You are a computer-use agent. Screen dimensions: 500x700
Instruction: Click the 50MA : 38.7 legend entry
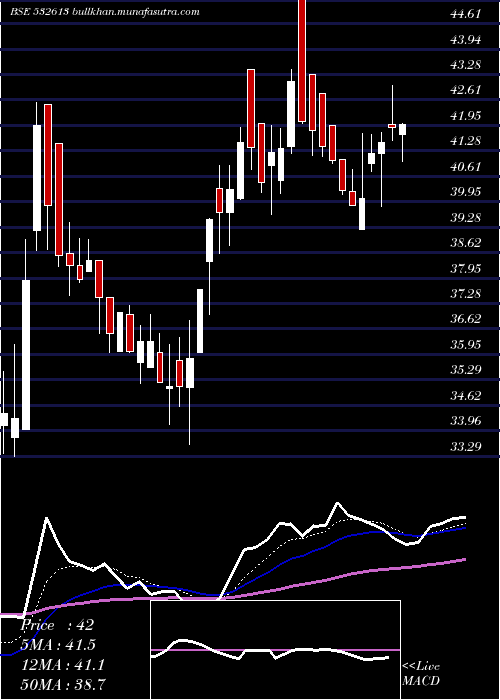[63, 684]
